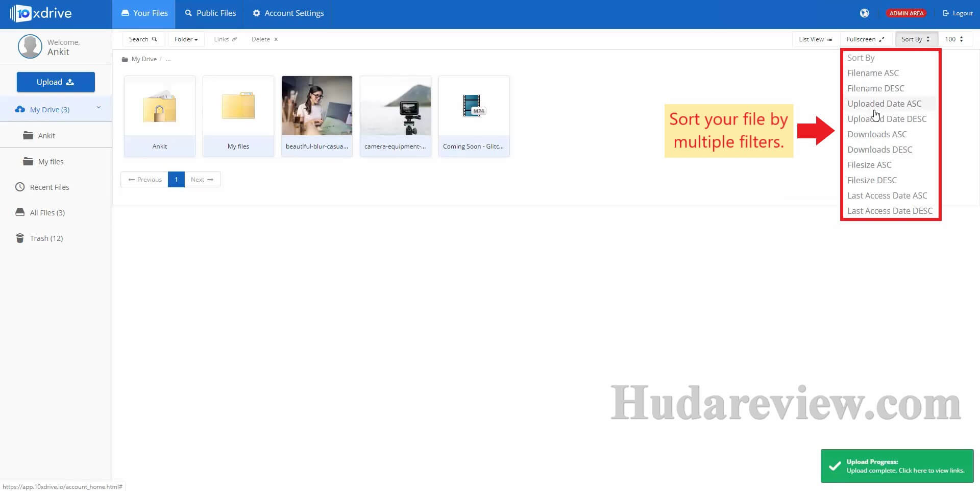The height and width of the screenshot is (491, 980).
Task: Open the locked Ankit folder tile
Action: 160,116
